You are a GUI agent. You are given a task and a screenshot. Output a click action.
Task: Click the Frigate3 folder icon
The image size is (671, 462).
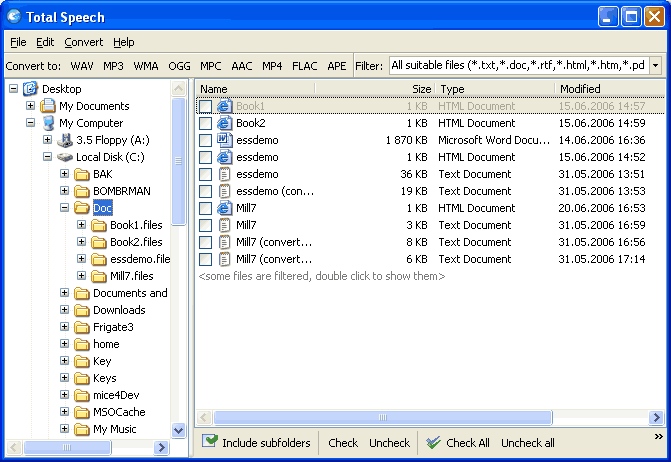pos(81,327)
